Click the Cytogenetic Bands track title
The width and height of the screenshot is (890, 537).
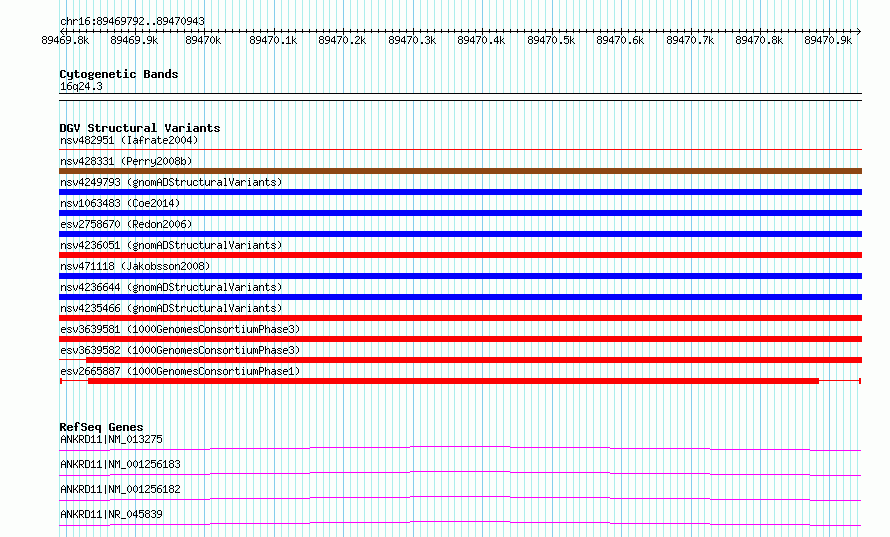click(119, 74)
